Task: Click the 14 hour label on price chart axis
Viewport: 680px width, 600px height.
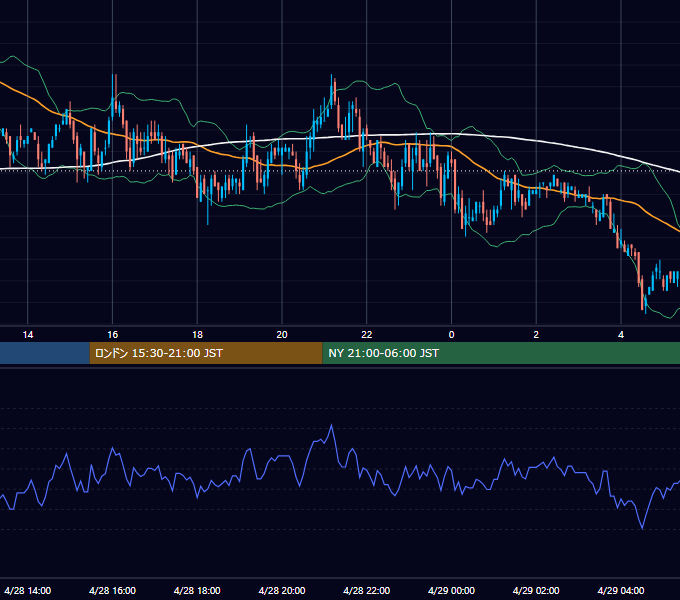Action: point(28,335)
